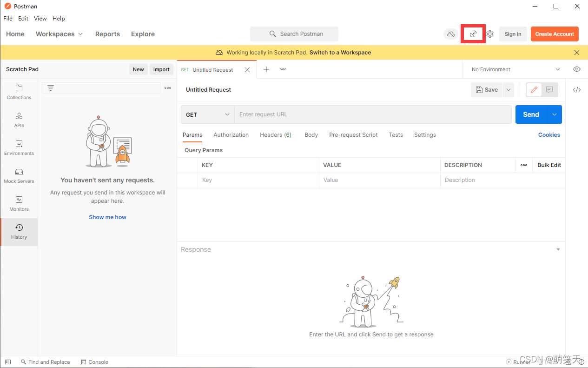The width and height of the screenshot is (588, 368).
Task: Switch to the Pre-request Script tab
Action: click(x=353, y=135)
